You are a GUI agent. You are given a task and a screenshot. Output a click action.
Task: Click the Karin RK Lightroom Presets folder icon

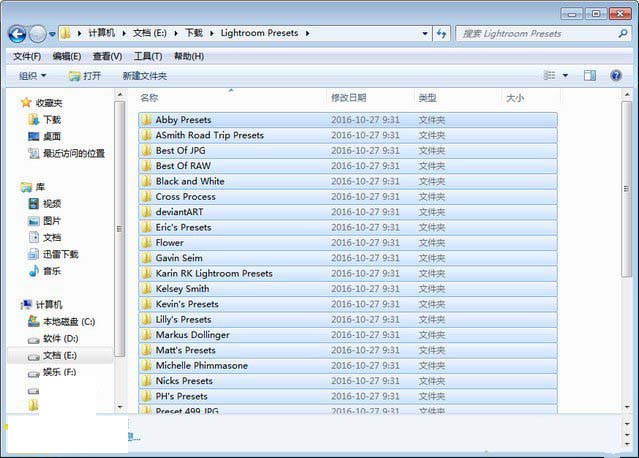[x=146, y=273]
